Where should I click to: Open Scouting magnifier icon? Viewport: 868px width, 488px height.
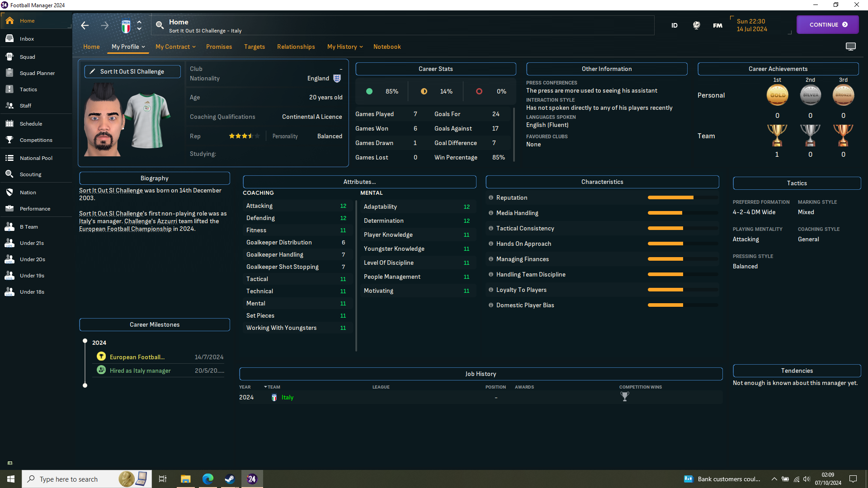click(x=9, y=174)
